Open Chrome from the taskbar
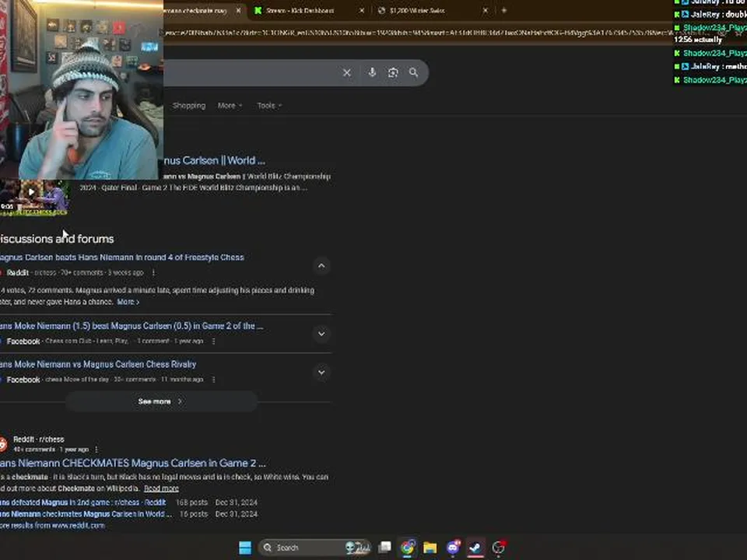 click(x=407, y=548)
